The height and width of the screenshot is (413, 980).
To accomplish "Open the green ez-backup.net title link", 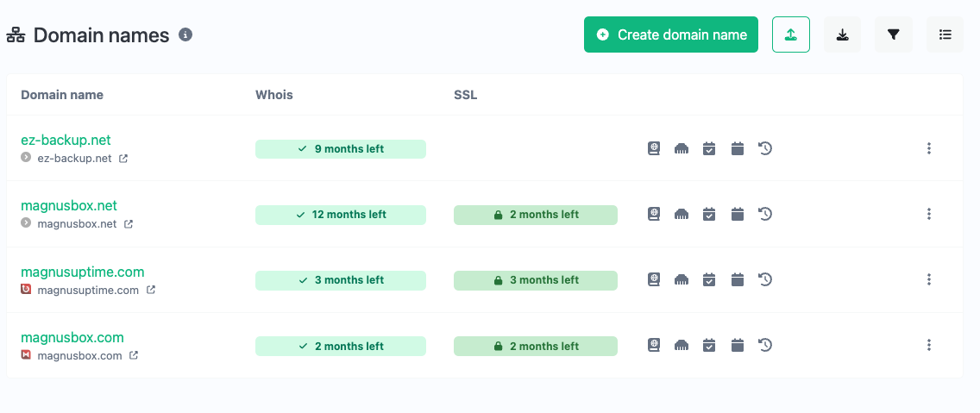I will click(66, 140).
